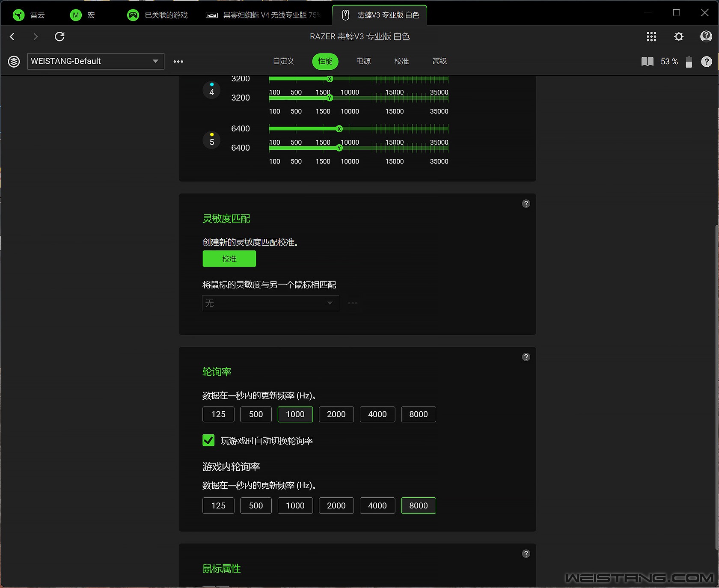The image size is (719, 588).
Task: Open Synapse settings gear
Action: [679, 37]
